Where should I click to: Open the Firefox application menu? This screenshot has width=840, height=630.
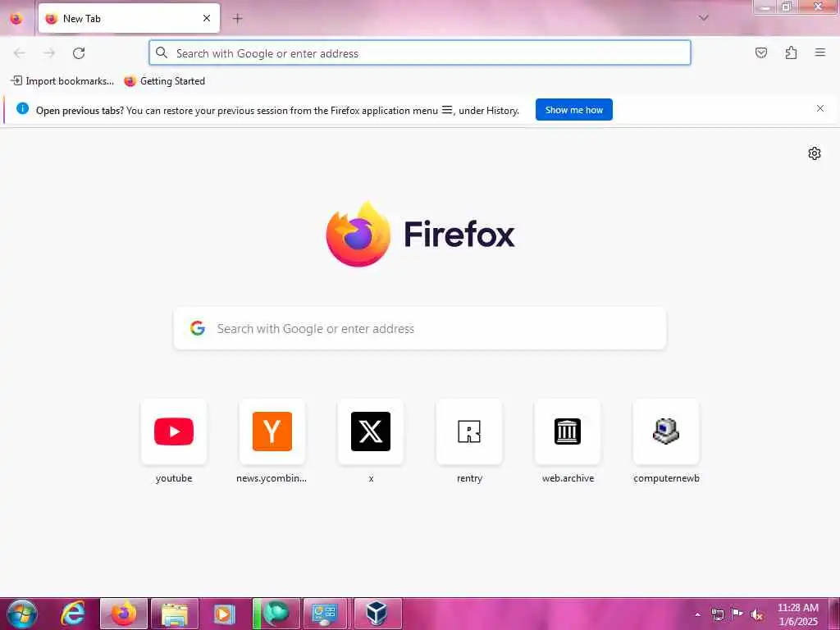[x=819, y=52]
